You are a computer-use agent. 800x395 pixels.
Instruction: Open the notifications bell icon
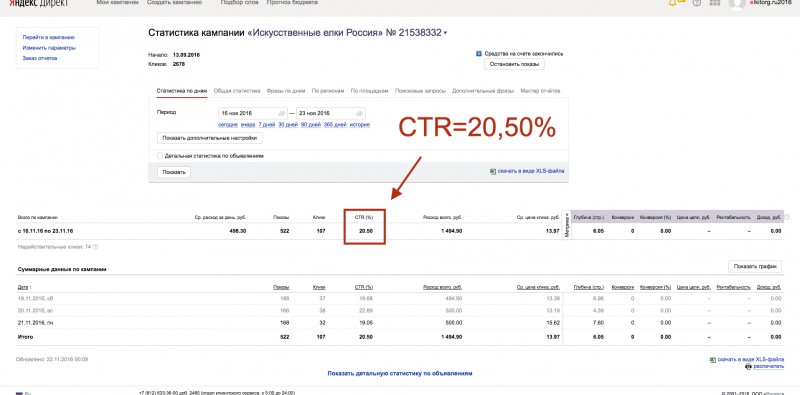672,3
